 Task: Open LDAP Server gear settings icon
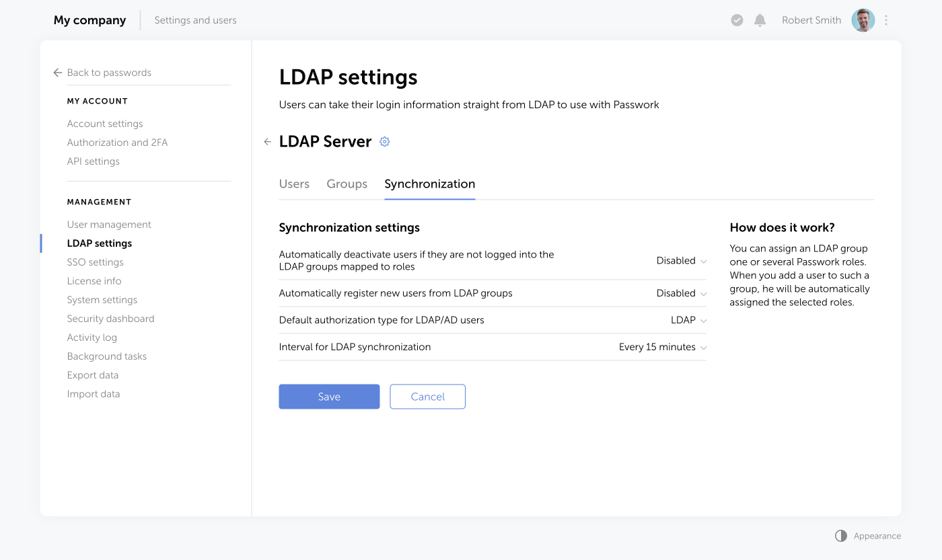(x=384, y=141)
